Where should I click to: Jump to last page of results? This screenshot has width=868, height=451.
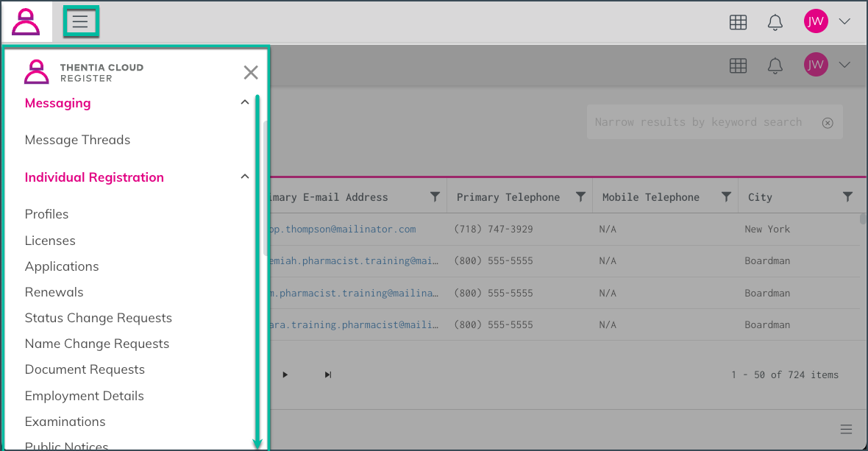[328, 374]
